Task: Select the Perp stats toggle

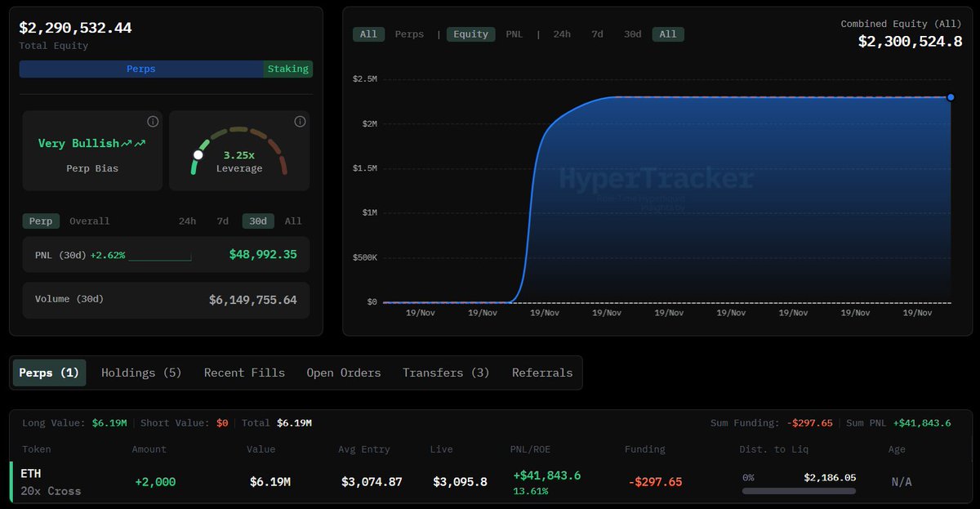Action: tap(41, 221)
